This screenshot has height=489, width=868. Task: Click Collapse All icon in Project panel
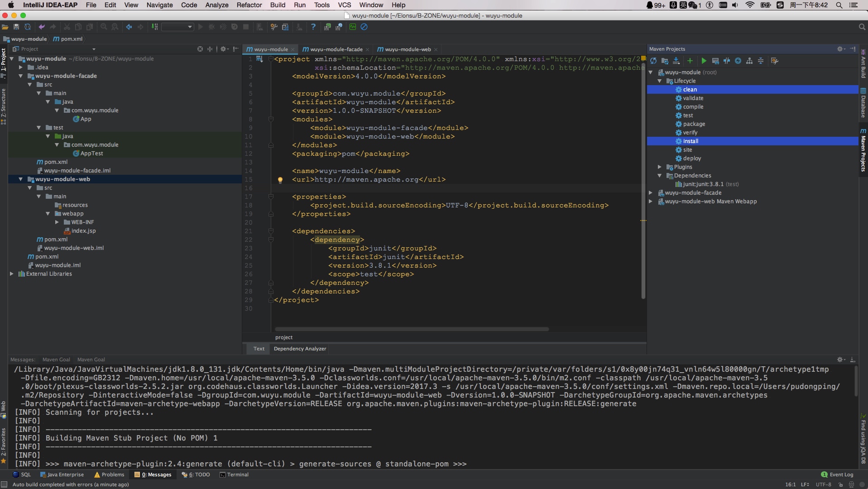click(x=210, y=49)
